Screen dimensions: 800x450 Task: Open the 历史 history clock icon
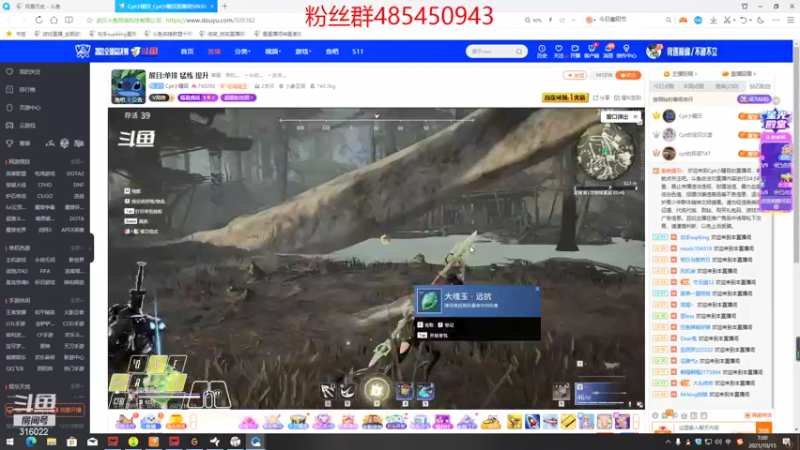(542, 51)
